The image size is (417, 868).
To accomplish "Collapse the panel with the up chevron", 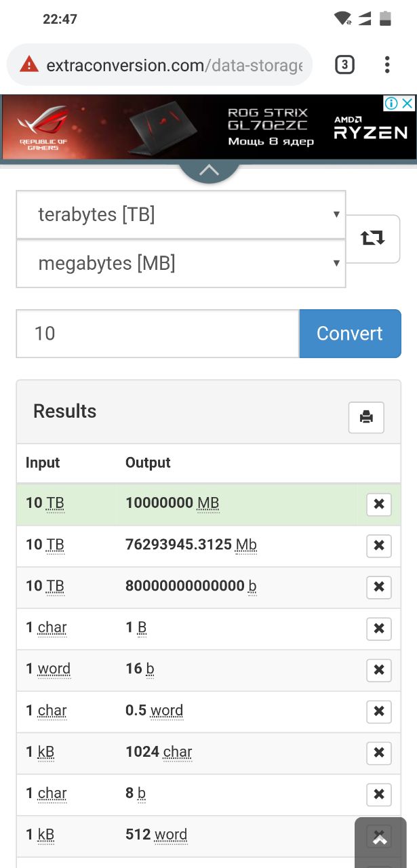I will tap(209, 171).
